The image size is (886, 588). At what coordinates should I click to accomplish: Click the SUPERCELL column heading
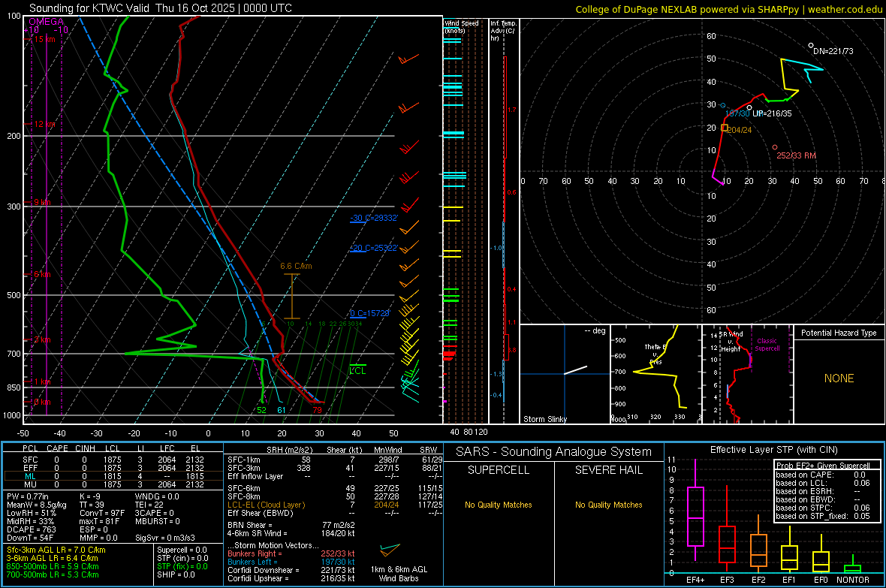499,470
